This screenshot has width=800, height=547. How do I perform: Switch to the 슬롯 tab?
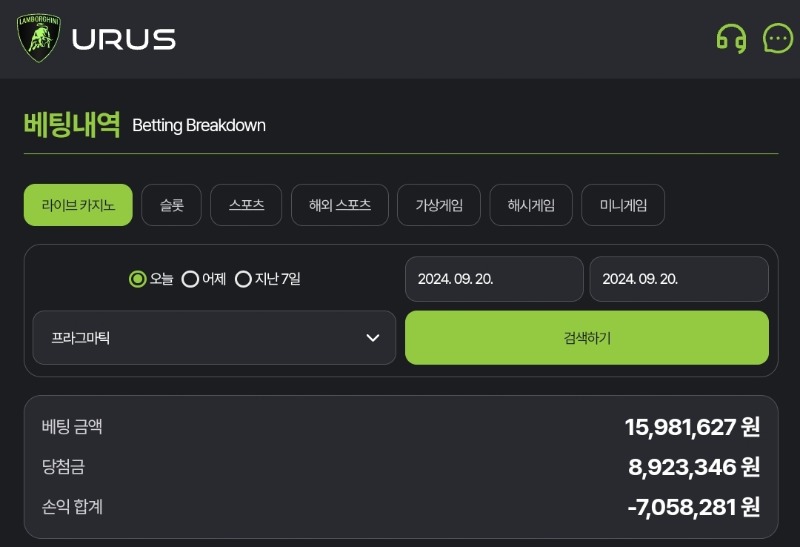click(171, 205)
